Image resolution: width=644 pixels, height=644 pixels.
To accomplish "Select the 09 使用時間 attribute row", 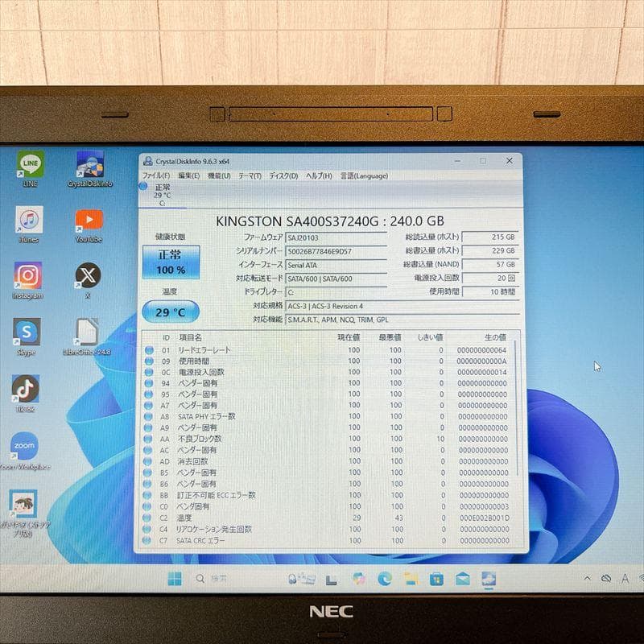I will (x=328, y=361).
